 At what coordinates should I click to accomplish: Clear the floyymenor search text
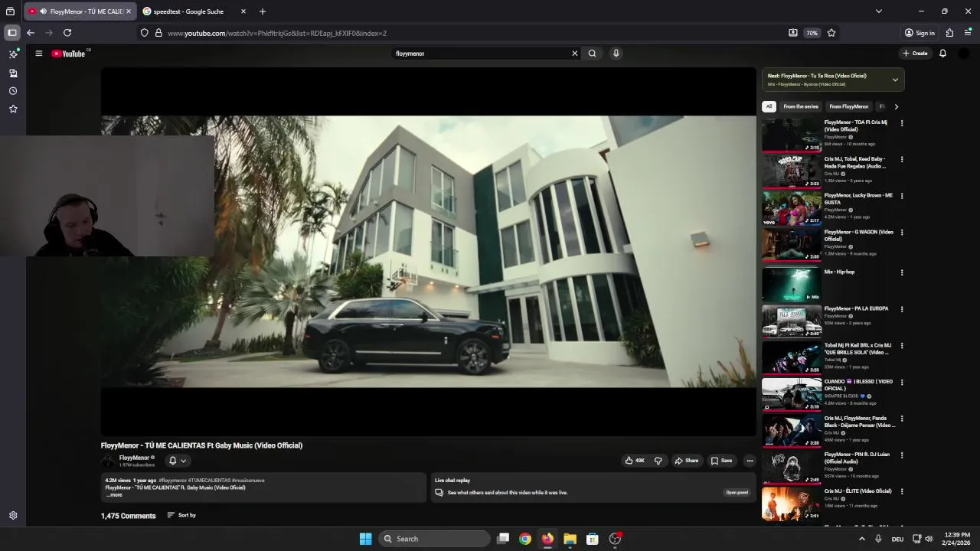click(x=574, y=54)
